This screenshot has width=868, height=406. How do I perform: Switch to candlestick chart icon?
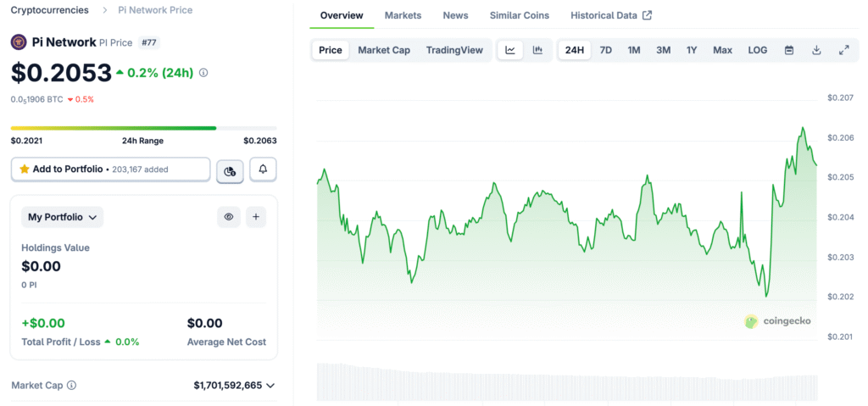(x=537, y=50)
